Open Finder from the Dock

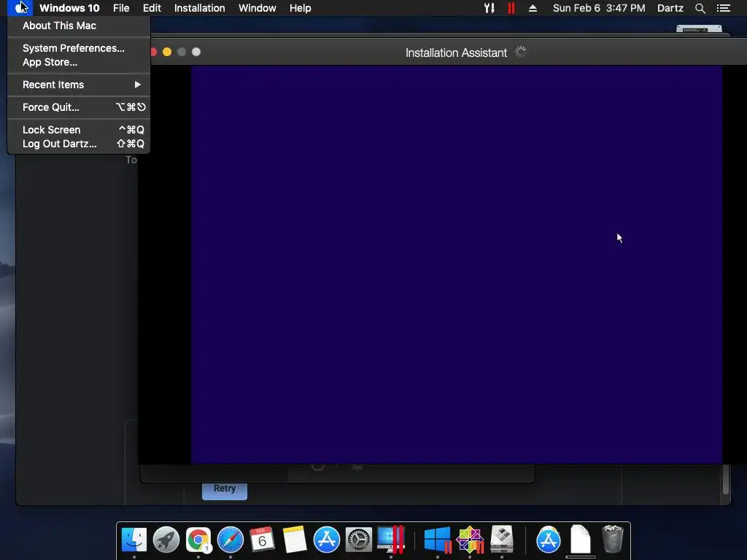134,540
